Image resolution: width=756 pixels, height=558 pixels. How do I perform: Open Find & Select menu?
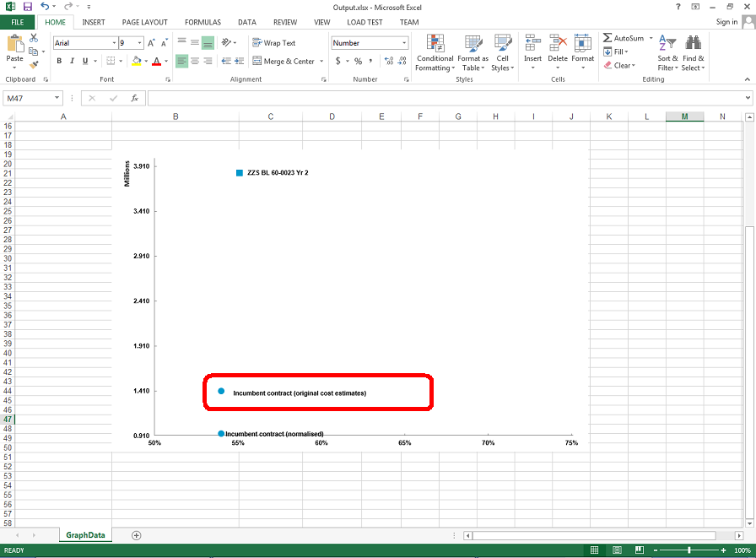694,53
